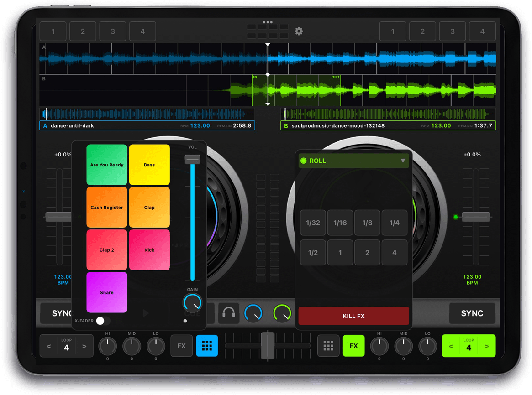Enable SYNC on the left deck
The width and height of the screenshot is (532, 395).
click(x=59, y=313)
